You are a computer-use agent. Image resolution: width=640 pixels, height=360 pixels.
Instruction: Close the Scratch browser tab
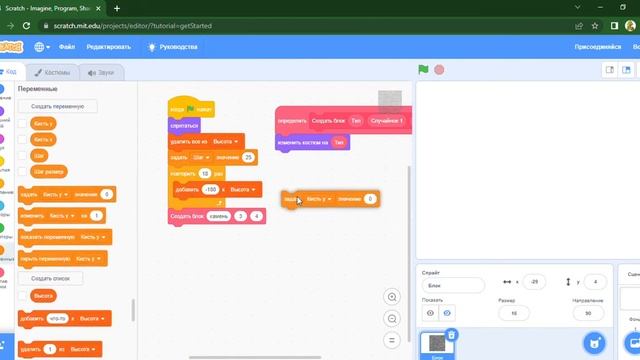click(x=98, y=8)
